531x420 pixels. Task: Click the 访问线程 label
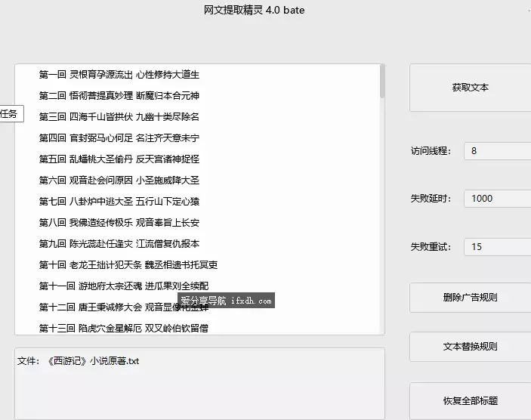pyautogui.click(x=431, y=151)
